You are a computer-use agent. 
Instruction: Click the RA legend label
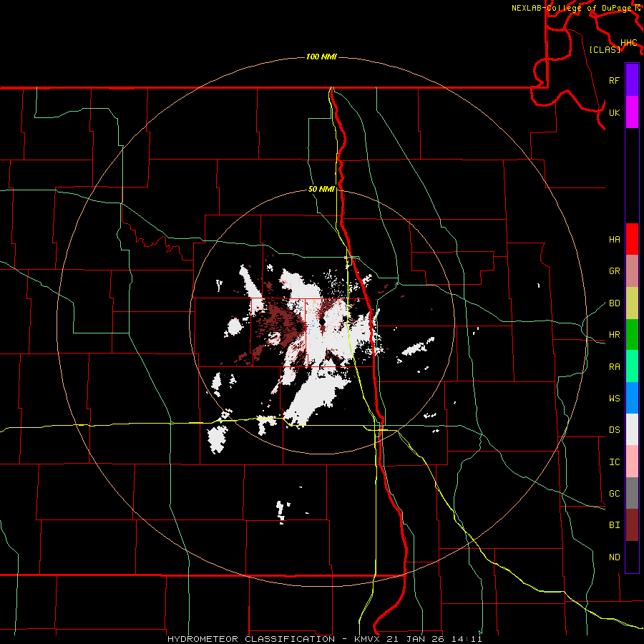coord(615,367)
